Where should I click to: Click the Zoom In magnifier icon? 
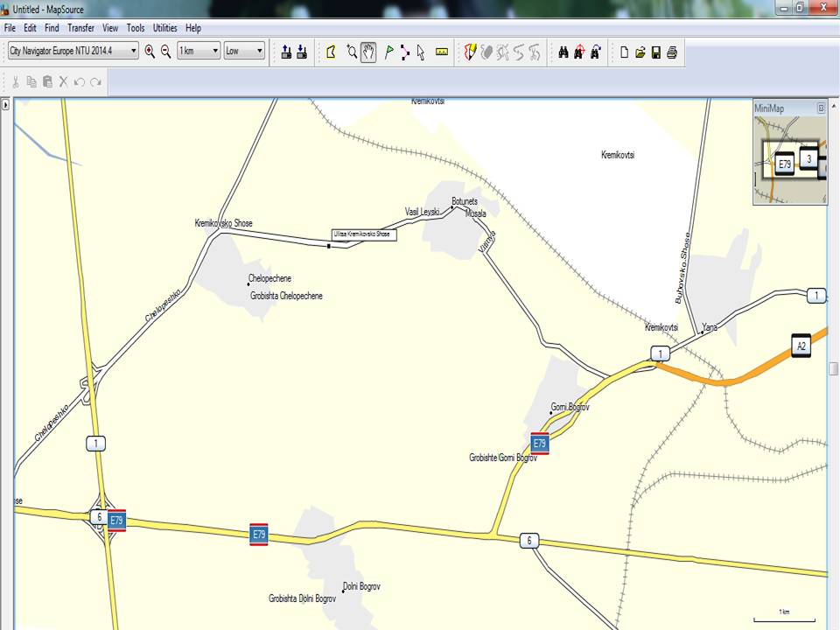(150, 52)
